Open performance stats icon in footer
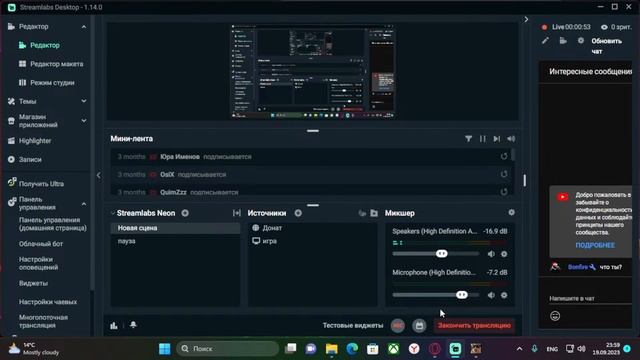 click(x=114, y=325)
